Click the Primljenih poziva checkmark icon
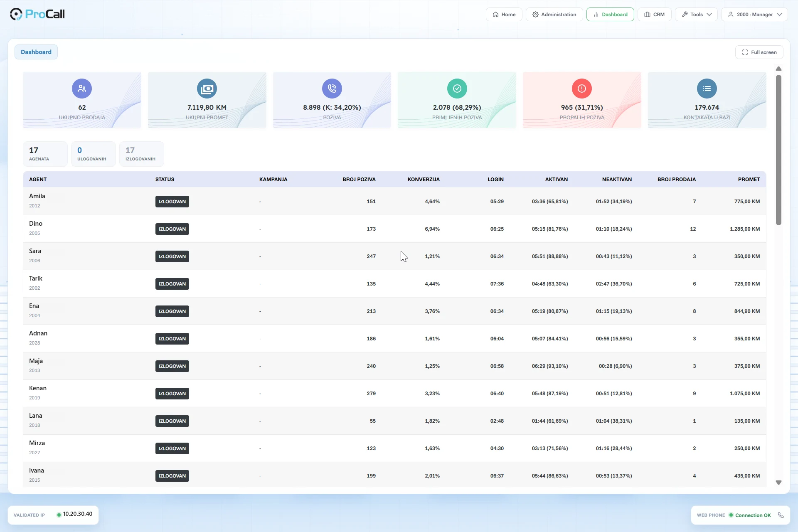798x532 pixels. click(457, 89)
